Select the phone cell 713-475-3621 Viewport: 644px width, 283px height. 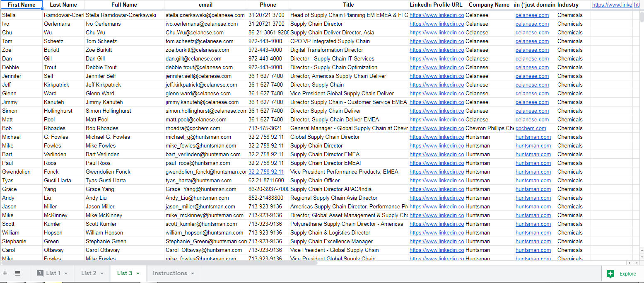coord(268,128)
